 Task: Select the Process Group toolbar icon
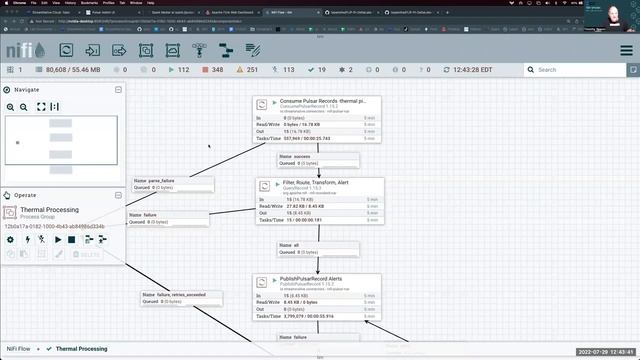(x=146, y=50)
